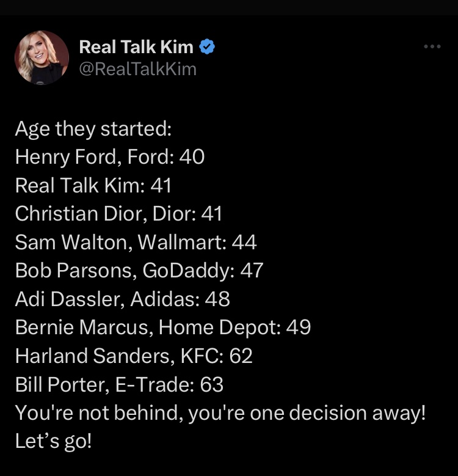Click the "Let's go!" closing text

point(53,441)
